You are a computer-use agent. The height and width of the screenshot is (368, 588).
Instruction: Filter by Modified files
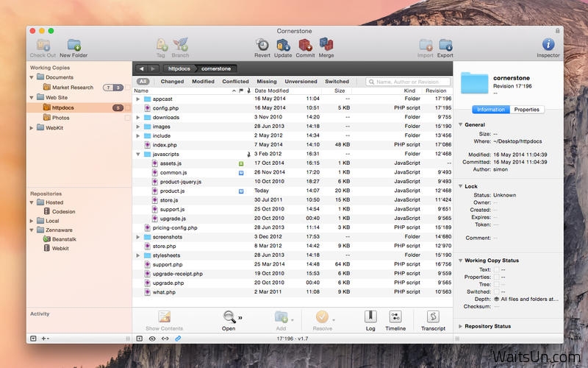pyautogui.click(x=204, y=82)
